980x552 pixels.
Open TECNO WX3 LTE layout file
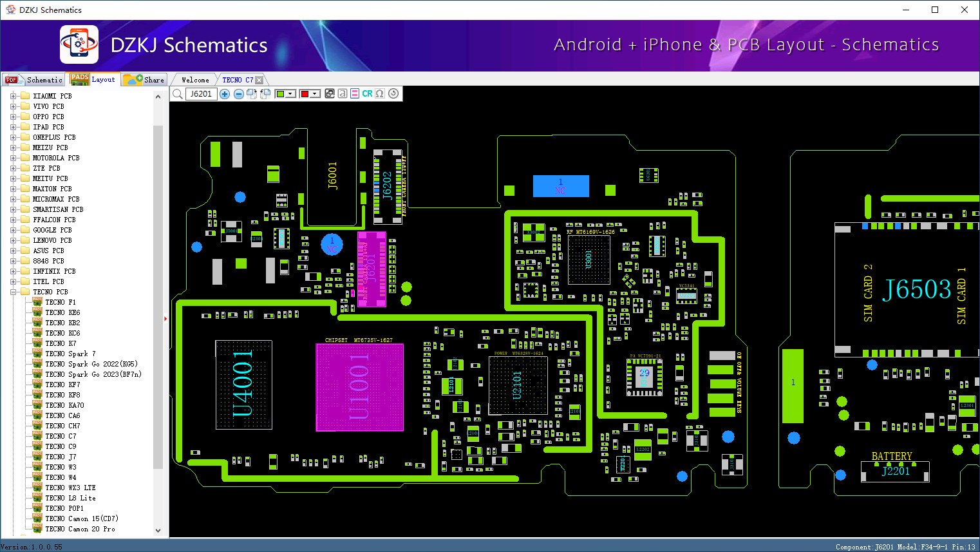click(70, 488)
